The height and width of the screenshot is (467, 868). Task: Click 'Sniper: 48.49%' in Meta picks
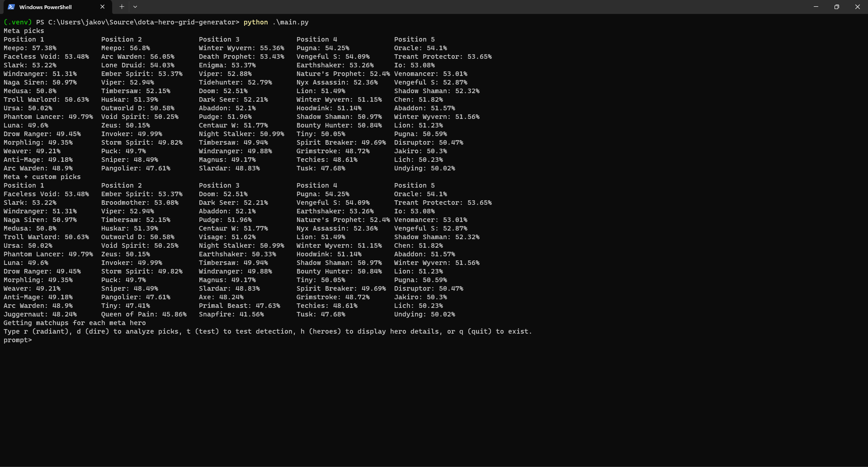130,160
